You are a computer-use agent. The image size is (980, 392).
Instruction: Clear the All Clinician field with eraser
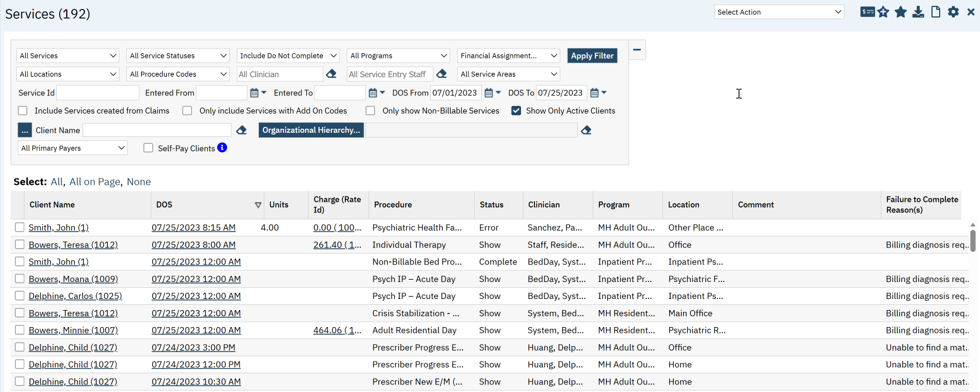pyautogui.click(x=331, y=74)
